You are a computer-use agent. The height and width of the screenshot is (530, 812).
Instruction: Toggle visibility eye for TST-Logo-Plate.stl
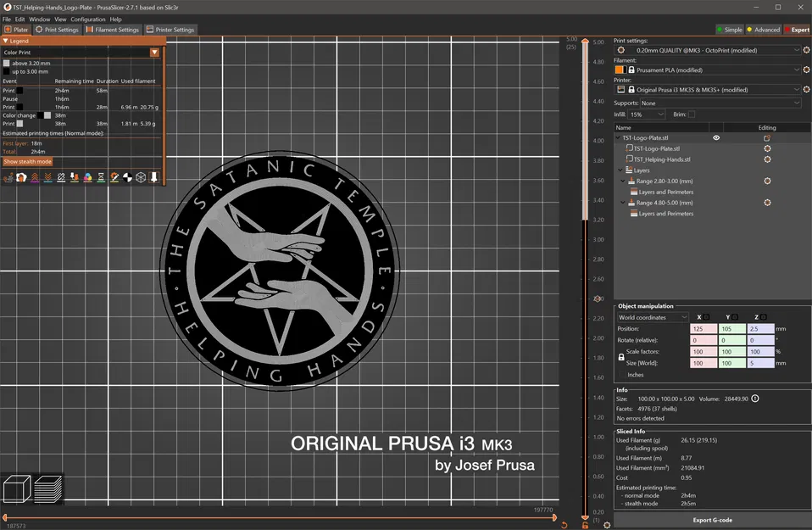[x=716, y=138]
